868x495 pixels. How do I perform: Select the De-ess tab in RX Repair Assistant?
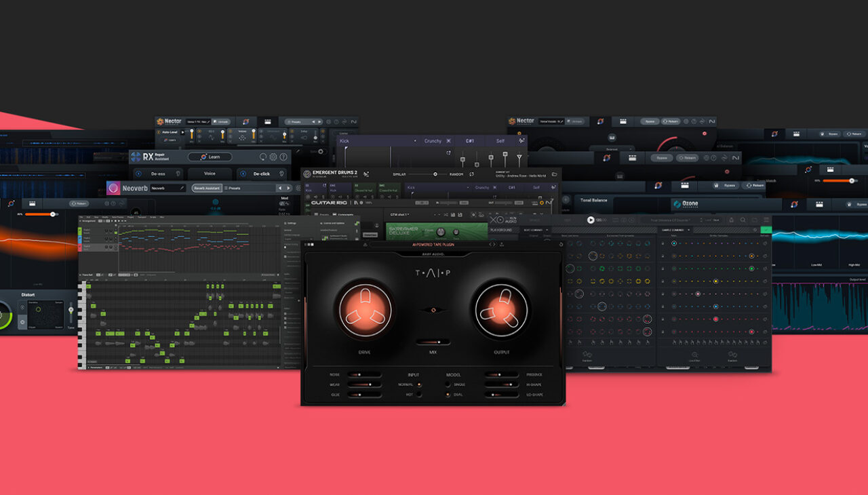[x=159, y=174]
